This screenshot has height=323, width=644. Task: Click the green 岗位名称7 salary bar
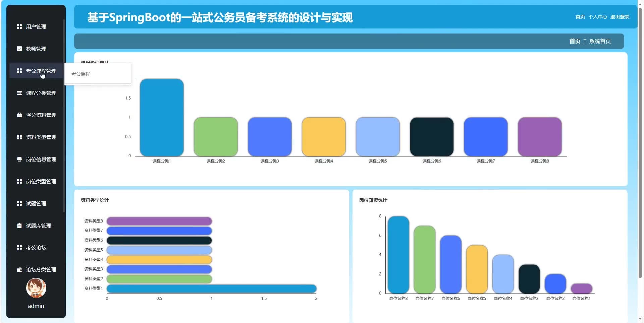click(x=425, y=260)
